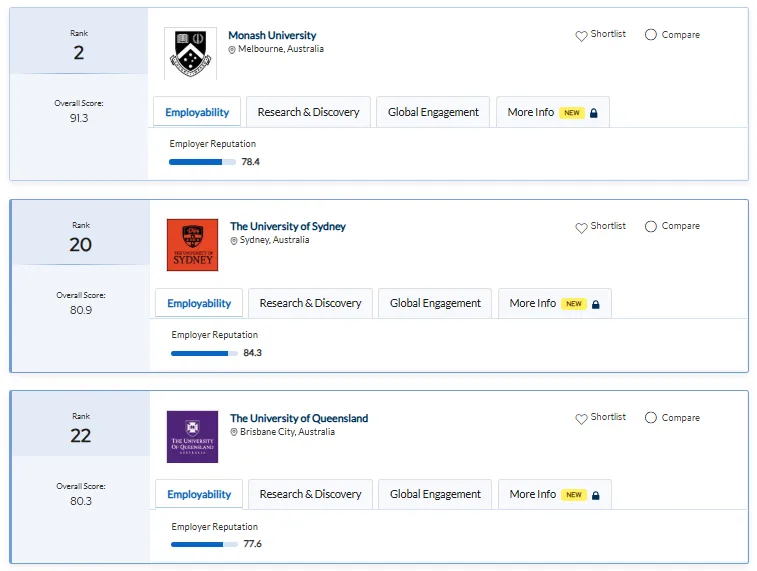
Task: Select Compare radio for Monash University
Action: click(651, 35)
